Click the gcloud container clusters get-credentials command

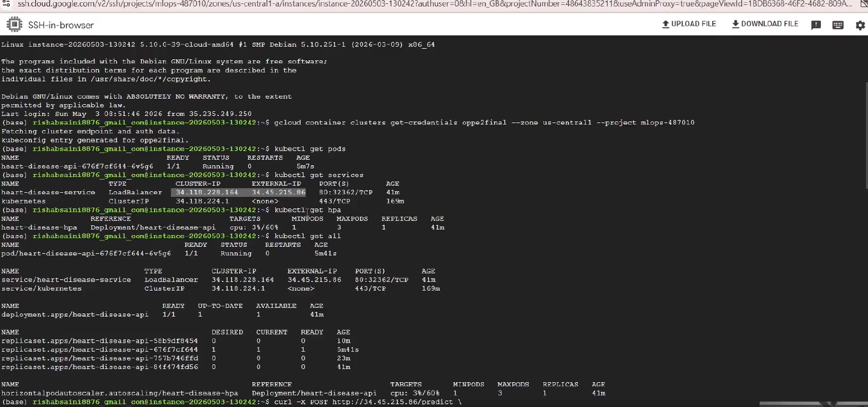coord(484,123)
